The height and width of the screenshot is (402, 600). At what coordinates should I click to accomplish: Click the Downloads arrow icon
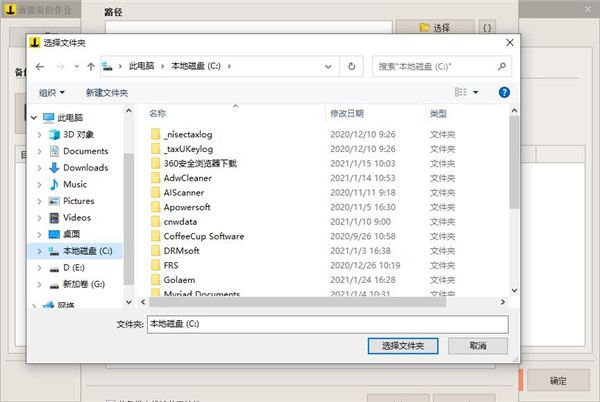(54, 168)
